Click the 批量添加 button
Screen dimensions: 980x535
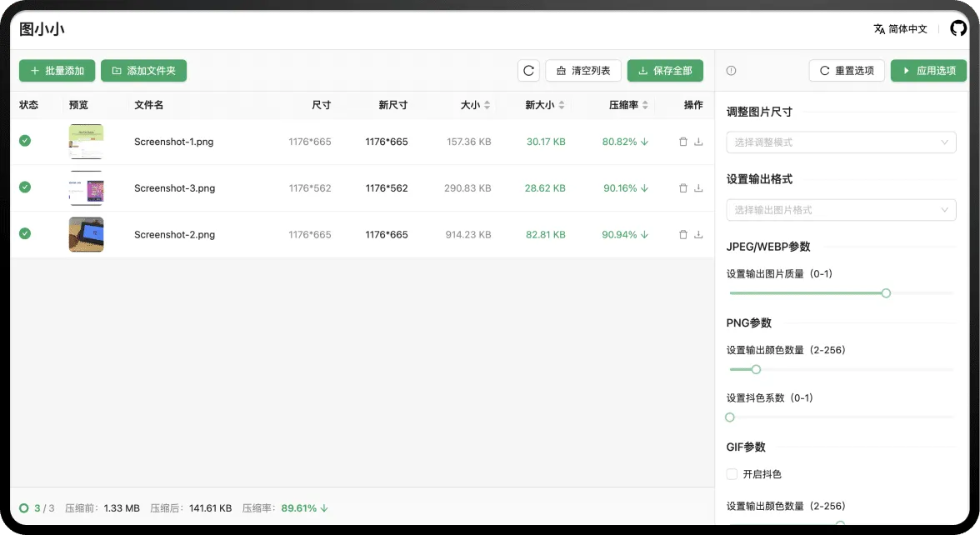click(57, 71)
